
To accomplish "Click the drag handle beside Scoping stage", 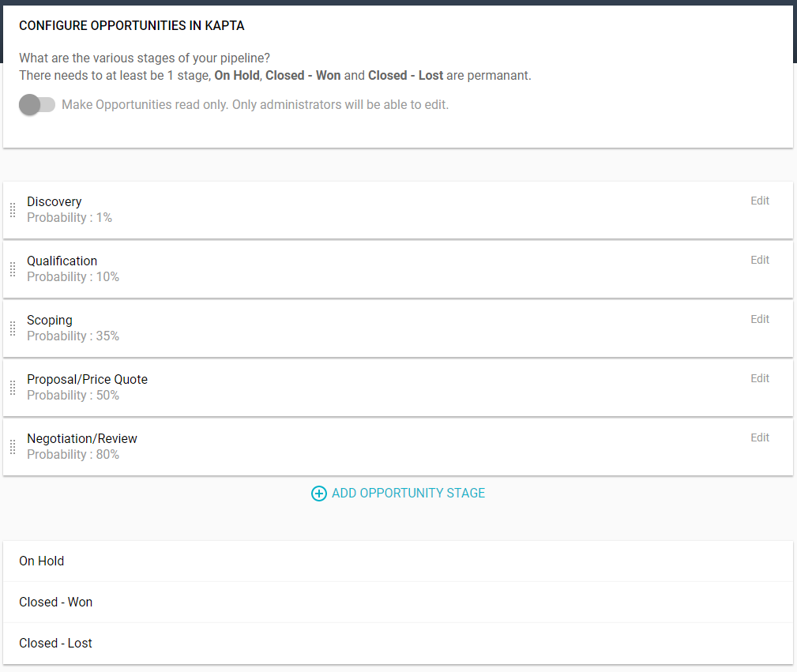I will point(13,328).
